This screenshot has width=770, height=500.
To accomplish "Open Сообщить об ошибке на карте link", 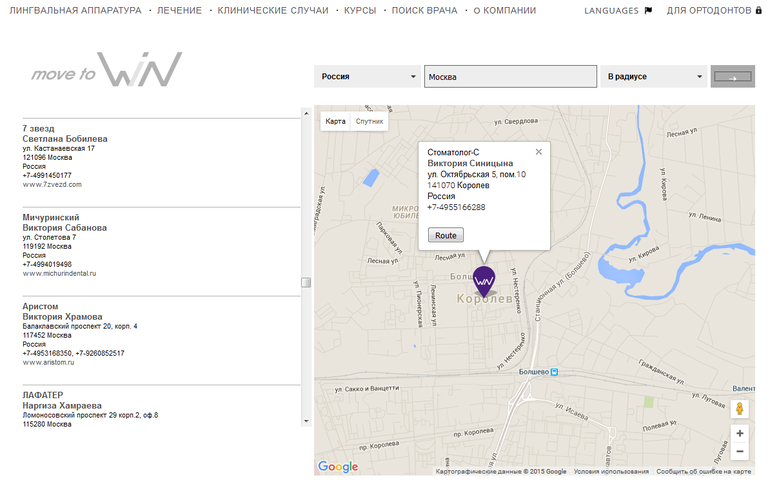I will coord(704,472).
